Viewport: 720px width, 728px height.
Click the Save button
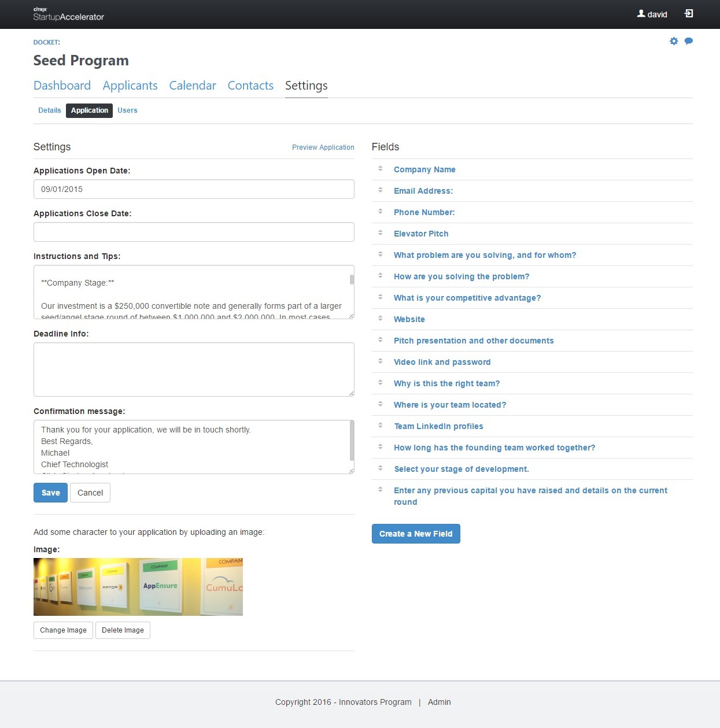[x=51, y=493]
